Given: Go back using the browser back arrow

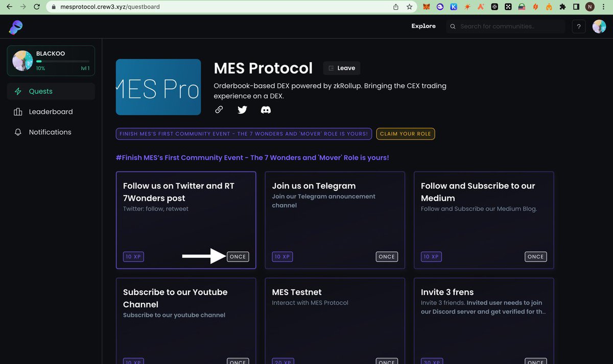Looking at the screenshot, I should click(9, 7).
